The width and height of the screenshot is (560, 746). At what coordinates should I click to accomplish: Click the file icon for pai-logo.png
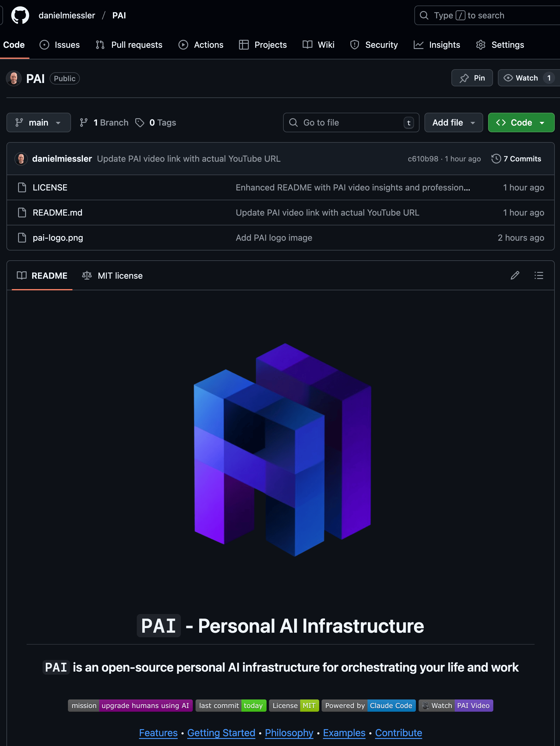tap(22, 238)
